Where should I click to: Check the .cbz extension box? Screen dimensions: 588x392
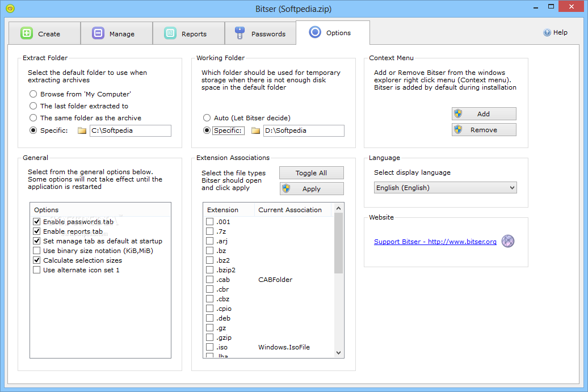210,299
